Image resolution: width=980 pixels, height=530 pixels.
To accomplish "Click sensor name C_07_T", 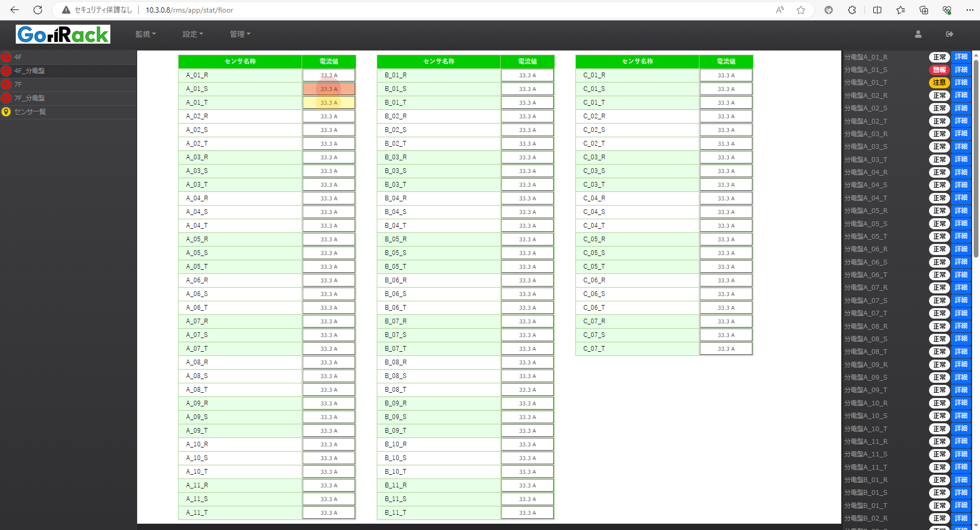I will pos(594,349).
